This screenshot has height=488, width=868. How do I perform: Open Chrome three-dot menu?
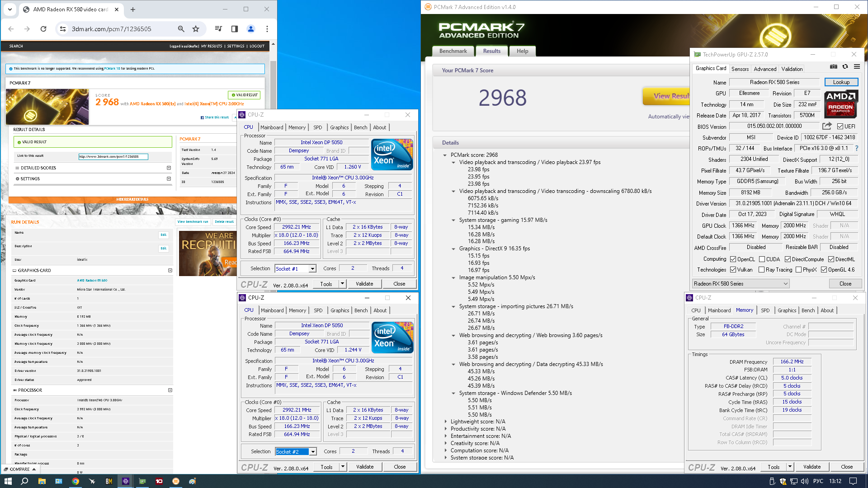click(x=267, y=29)
